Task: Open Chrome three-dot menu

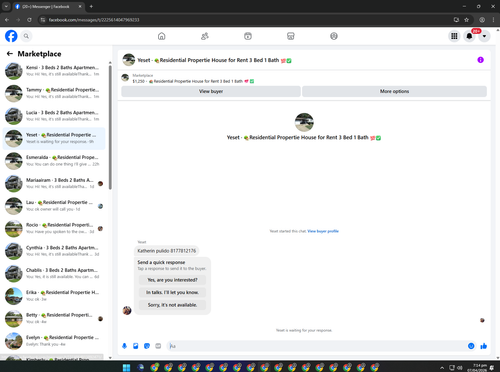Action: tap(493, 20)
